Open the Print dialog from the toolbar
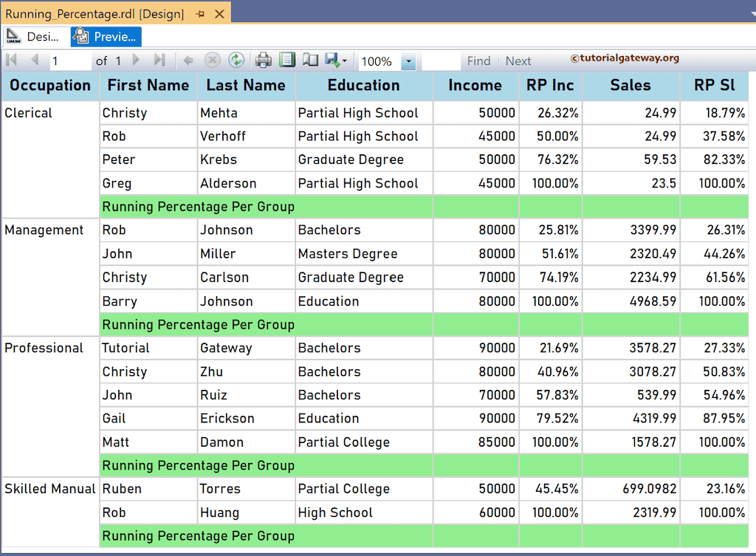Image resolution: width=756 pixels, height=556 pixels. point(263,62)
